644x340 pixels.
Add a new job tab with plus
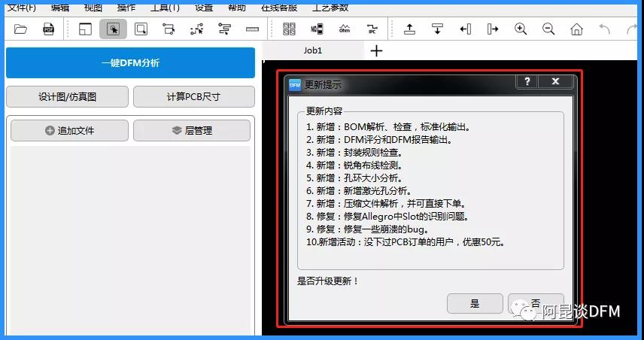(376, 51)
